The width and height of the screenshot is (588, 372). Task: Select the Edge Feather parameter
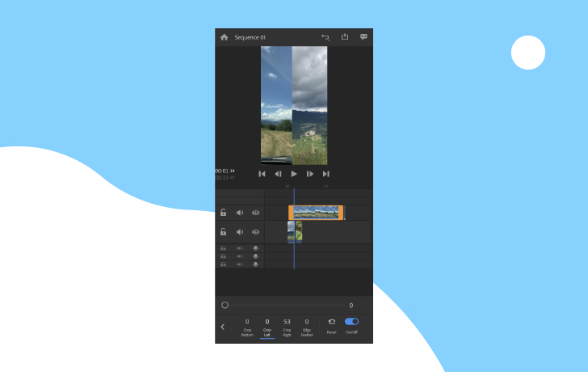click(x=307, y=328)
